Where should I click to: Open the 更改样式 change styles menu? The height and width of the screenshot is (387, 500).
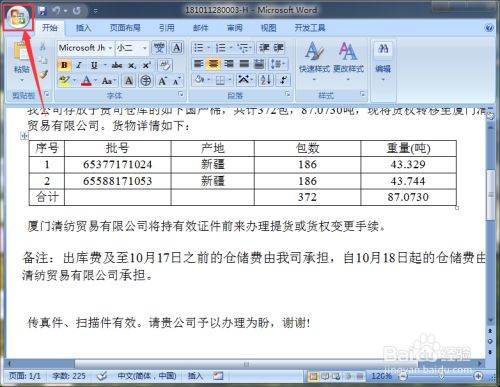pyautogui.click(x=348, y=61)
